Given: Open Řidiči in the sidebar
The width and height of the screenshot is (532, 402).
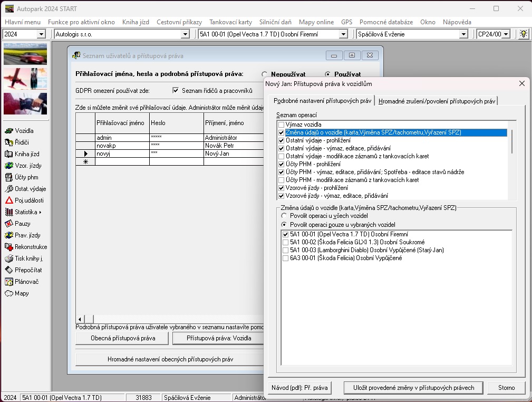Looking at the screenshot, I should 17,142.
